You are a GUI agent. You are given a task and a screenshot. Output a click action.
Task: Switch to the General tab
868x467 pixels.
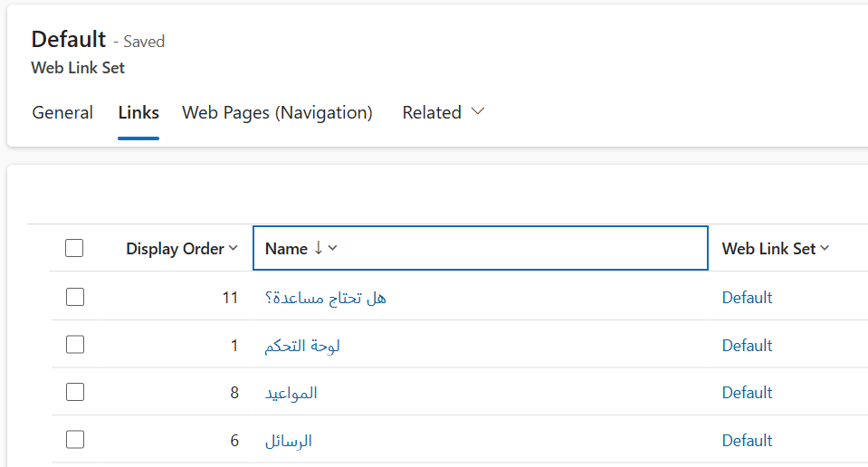coord(62,112)
